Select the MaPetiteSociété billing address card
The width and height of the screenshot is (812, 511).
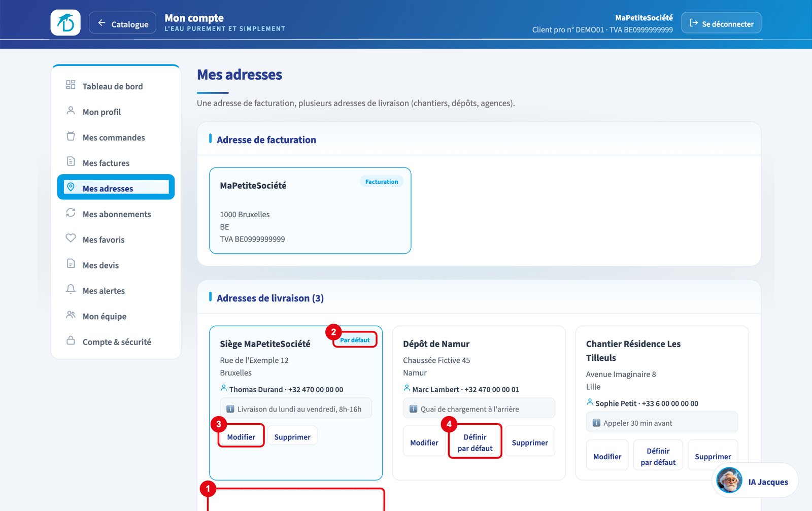(x=310, y=211)
